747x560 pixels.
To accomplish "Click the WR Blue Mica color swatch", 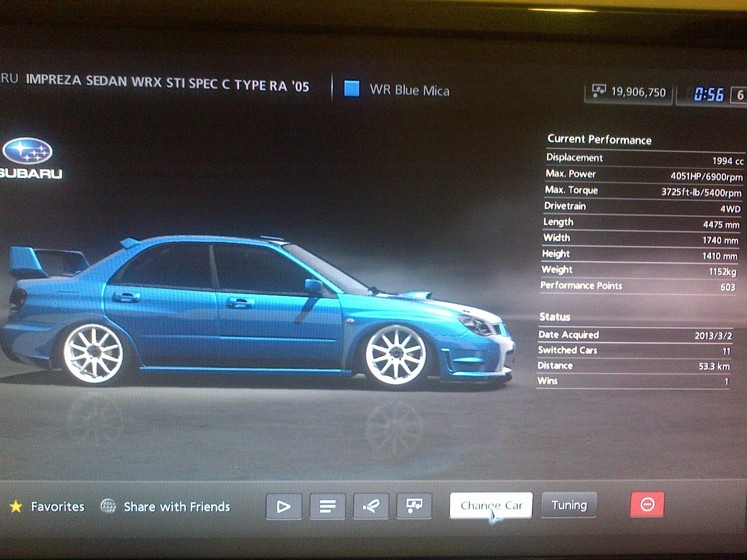I will click(352, 89).
